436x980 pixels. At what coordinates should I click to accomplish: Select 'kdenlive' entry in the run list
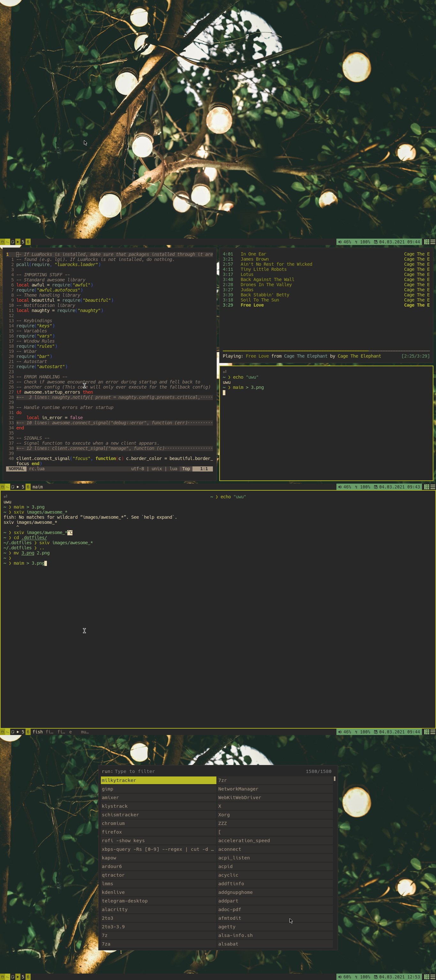pos(158,892)
